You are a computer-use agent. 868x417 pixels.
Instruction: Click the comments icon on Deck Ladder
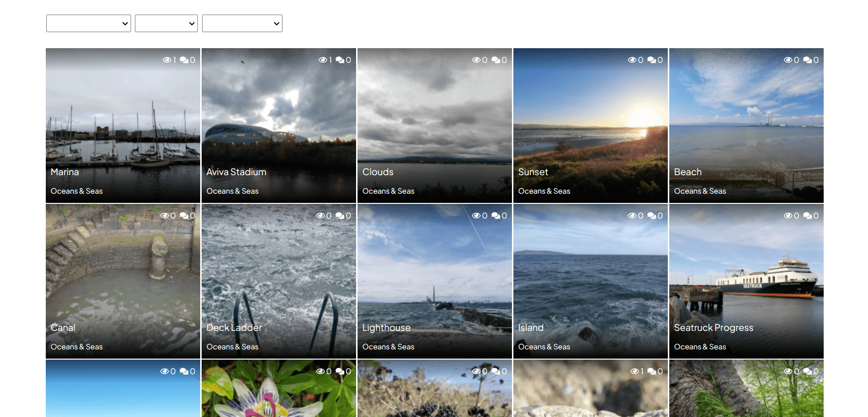pyautogui.click(x=340, y=216)
